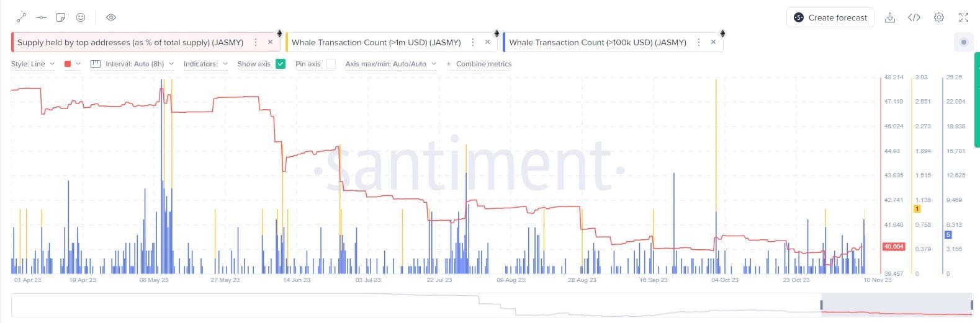Viewport: 980px width, 323px height.
Task: Open the Indicators dropdown
Action: (205, 64)
